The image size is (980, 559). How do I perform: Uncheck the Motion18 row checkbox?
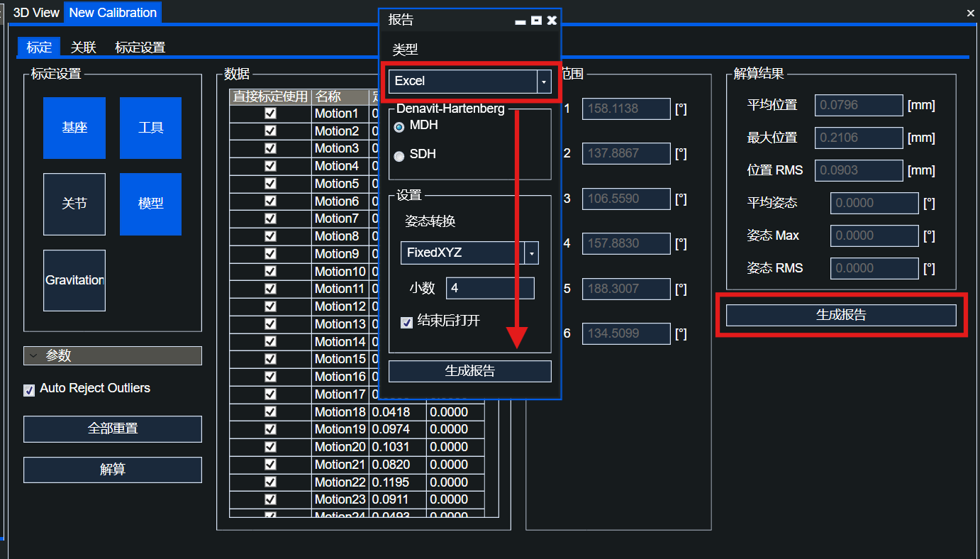coord(270,412)
